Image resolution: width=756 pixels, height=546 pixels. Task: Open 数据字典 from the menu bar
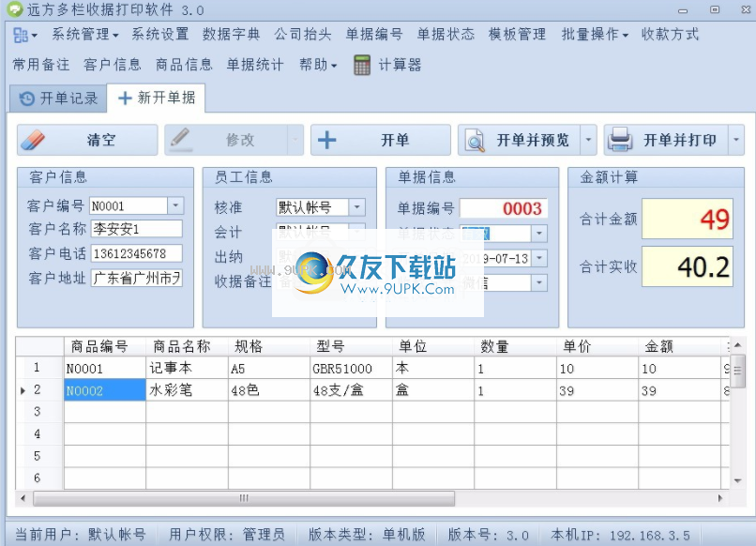click(x=232, y=35)
